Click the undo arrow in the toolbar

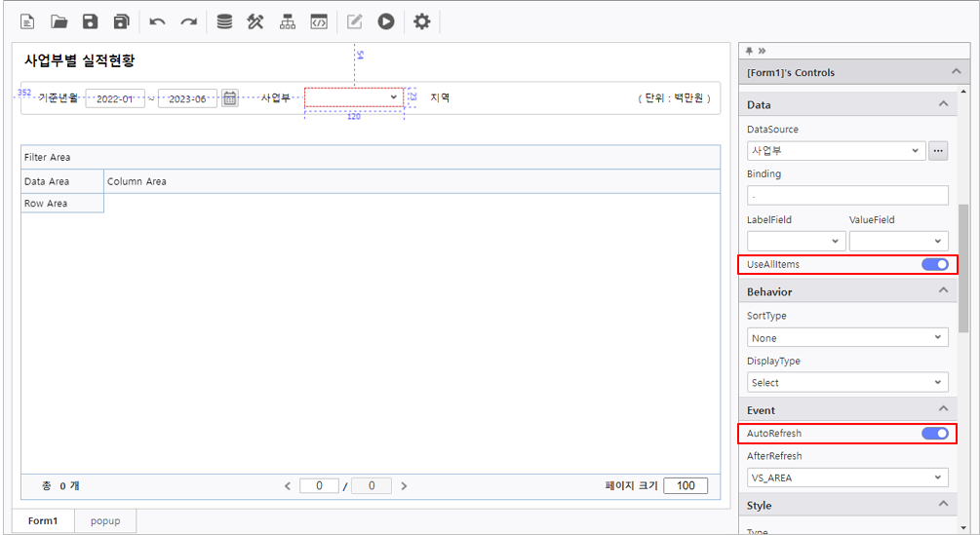coord(157,21)
